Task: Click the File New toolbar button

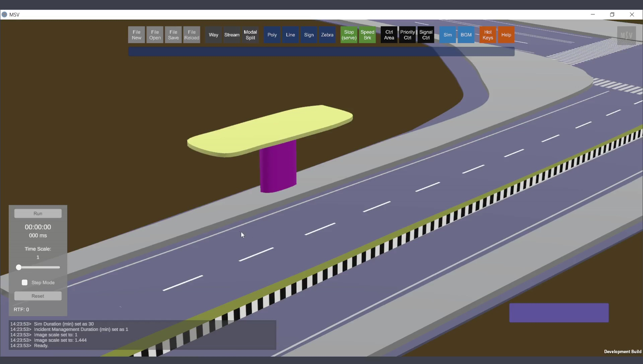Action: point(136,35)
